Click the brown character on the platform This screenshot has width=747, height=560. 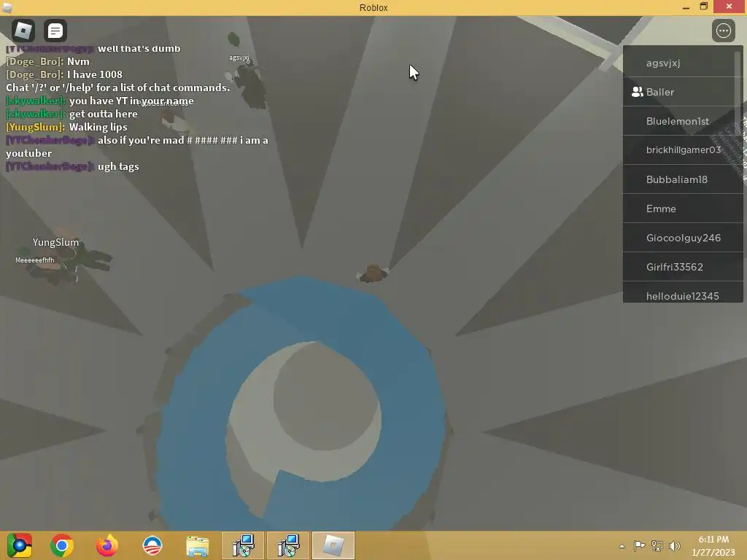[373, 273]
